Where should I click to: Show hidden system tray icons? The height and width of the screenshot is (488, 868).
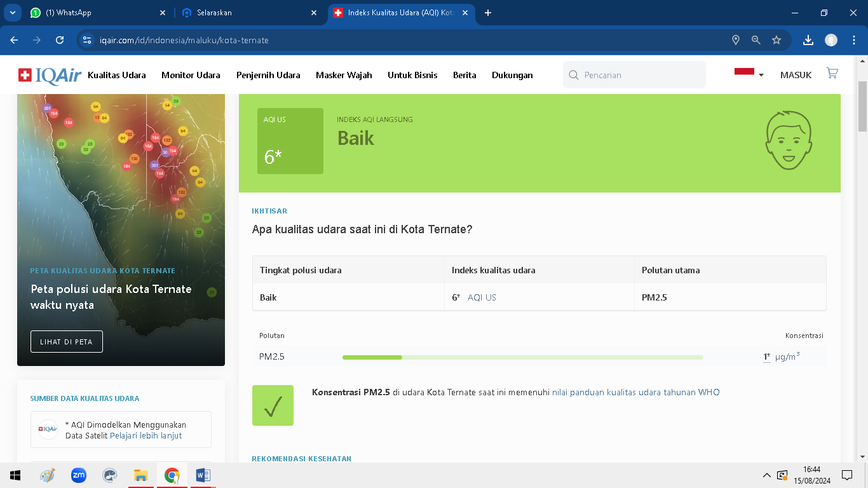pos(766,475)
